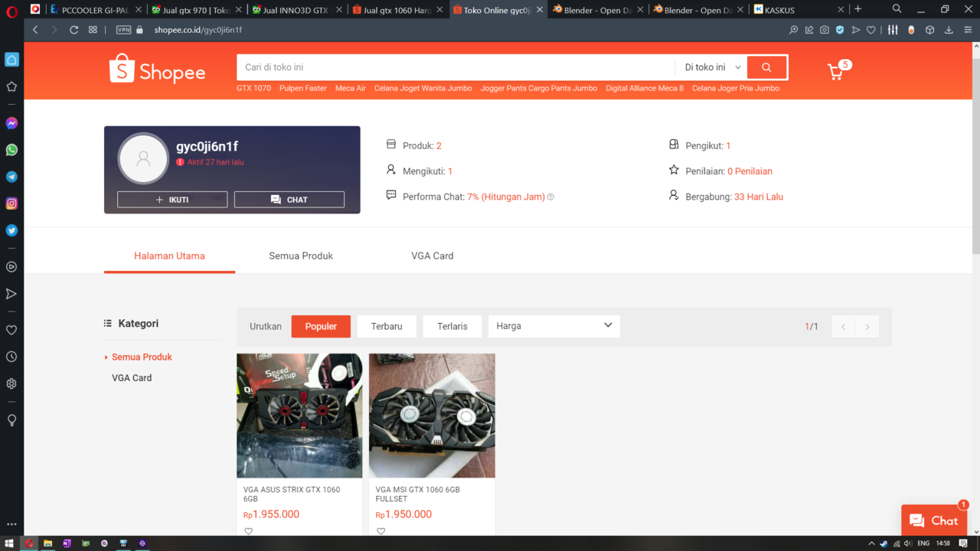Screen dimensions: 980x551
Task: Toggle the VPN badge in the address bar
Action: tap(123, 30)
